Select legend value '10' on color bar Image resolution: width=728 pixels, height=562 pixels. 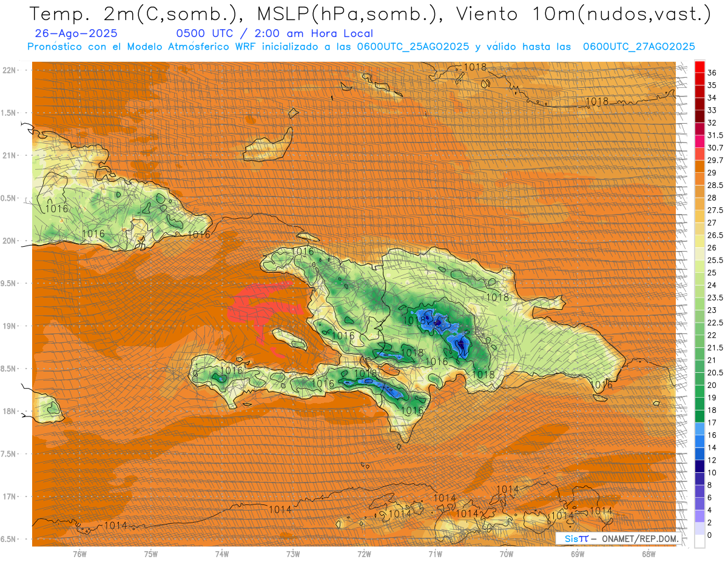click(712, 472)
